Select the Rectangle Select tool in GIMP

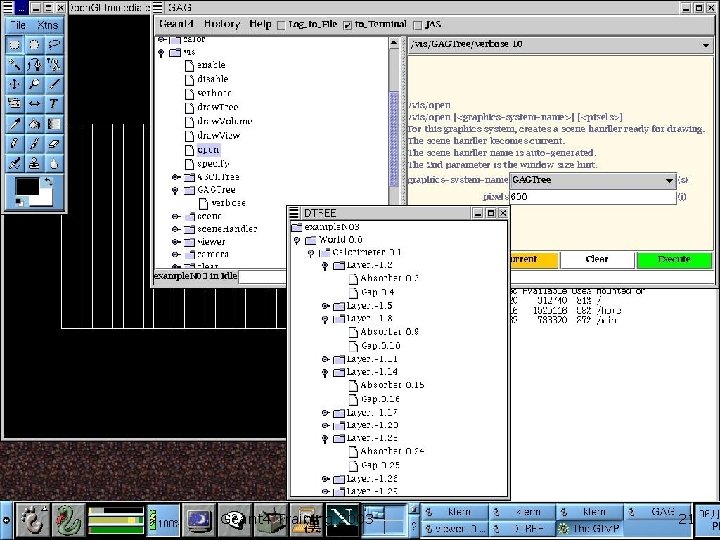[x=15, y=44]
